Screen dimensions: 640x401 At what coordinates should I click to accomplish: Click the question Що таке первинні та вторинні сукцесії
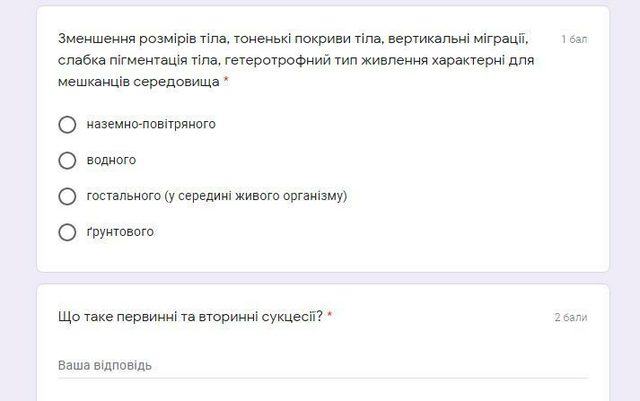point(190,316)
